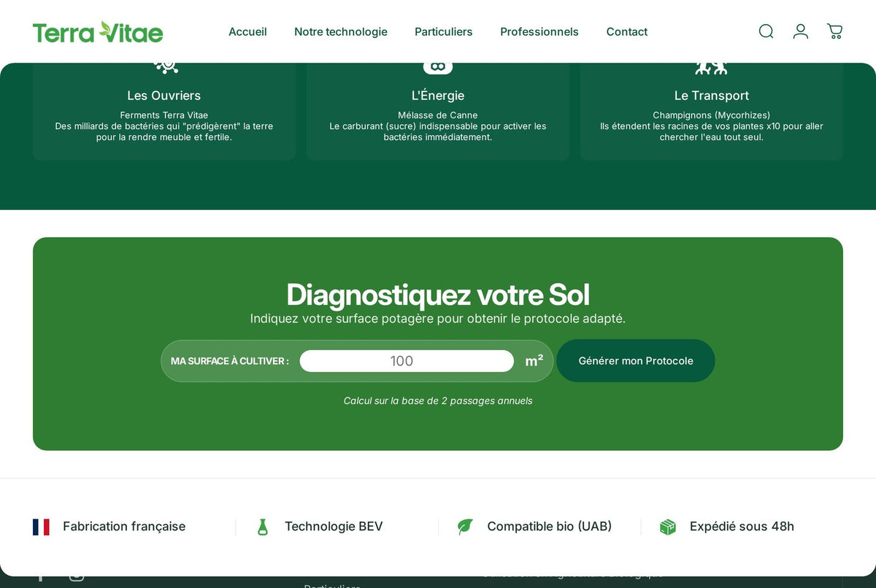
Task: Click the surface area input field
Action: pyautogui.click(x=407, y=361)
